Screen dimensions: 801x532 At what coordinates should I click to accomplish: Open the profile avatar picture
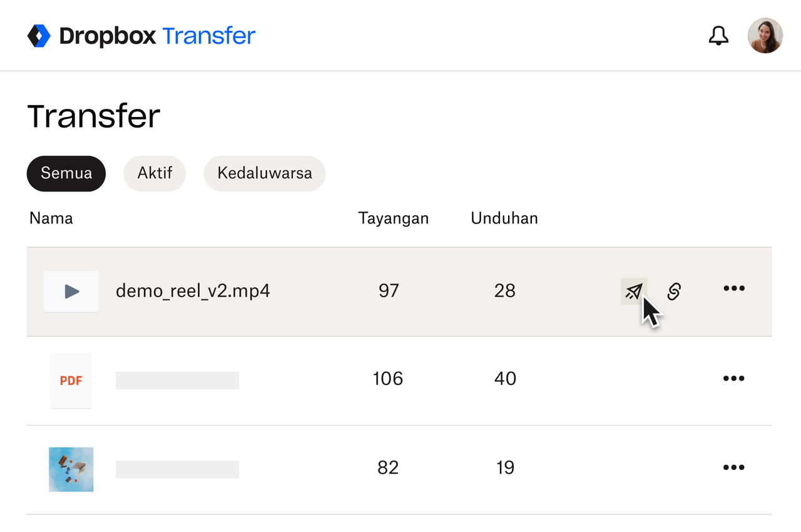click(765, 36)
